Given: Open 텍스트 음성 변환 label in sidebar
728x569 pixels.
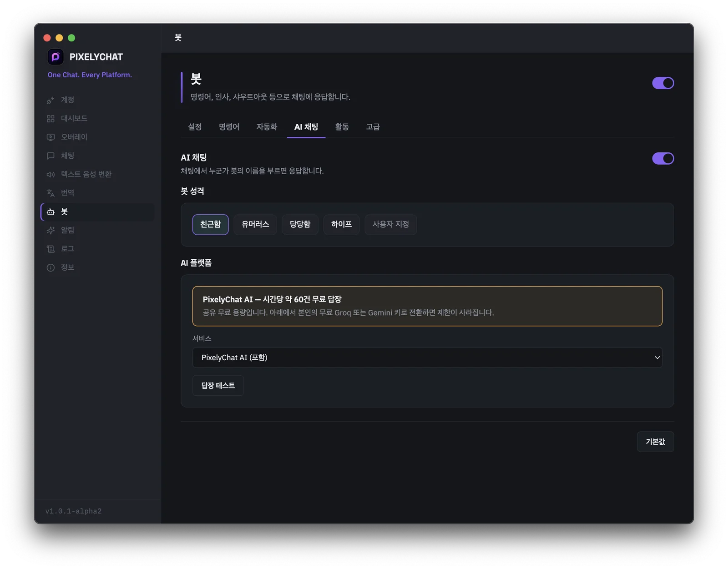Looking at the screenshot, I should 86,175.
